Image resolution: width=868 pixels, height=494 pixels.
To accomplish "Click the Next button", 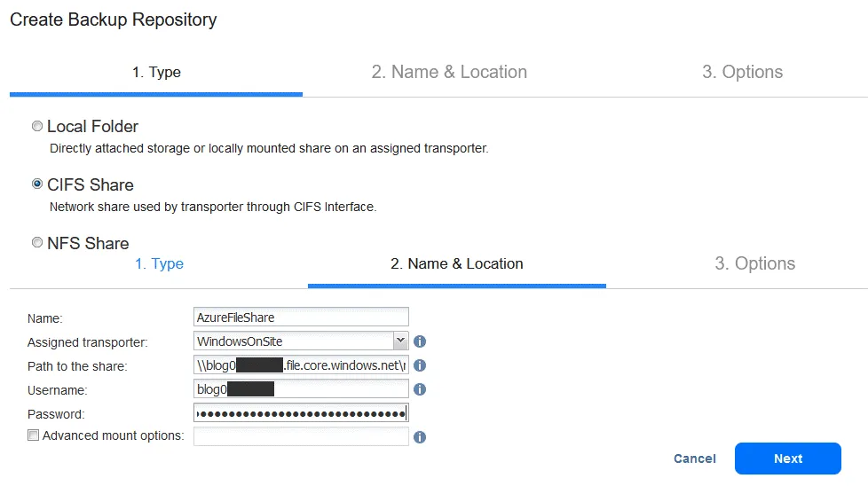I will (x=787, y=459).
